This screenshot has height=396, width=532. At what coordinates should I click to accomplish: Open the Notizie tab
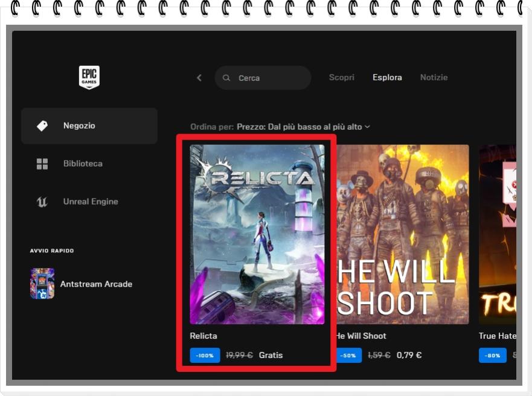coord(434,77)
